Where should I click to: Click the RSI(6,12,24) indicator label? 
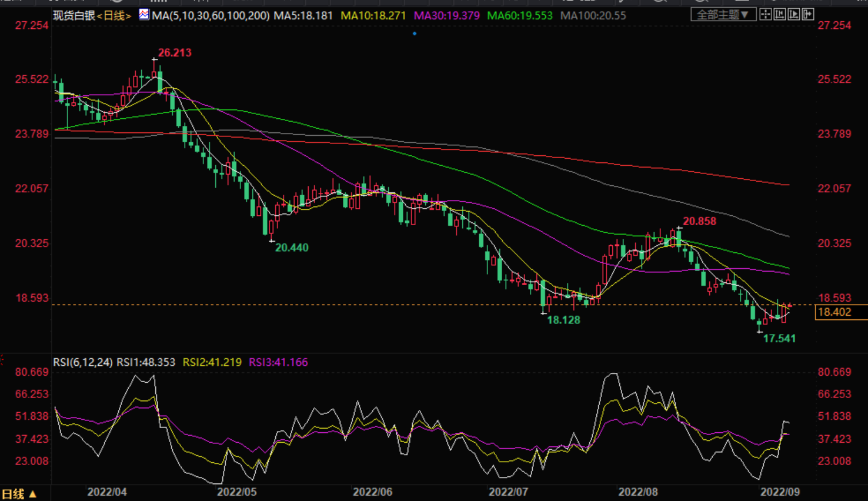(82, 362)
